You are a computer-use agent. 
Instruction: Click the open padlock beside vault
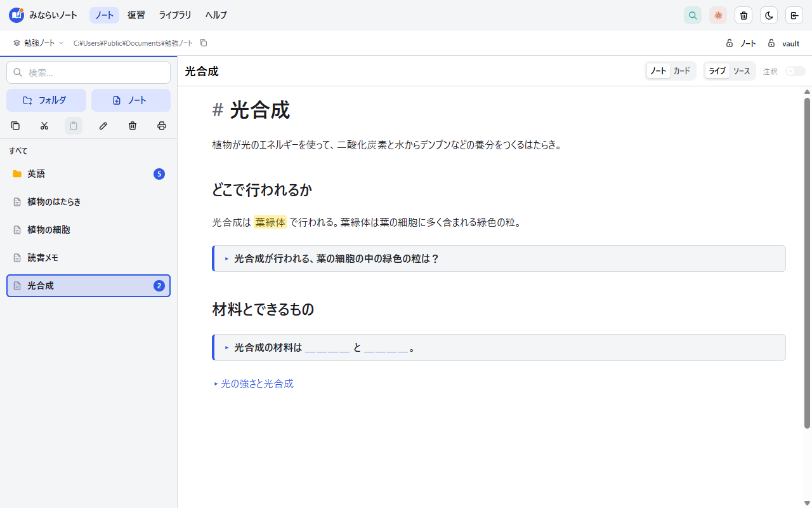(x=771, y=43)
